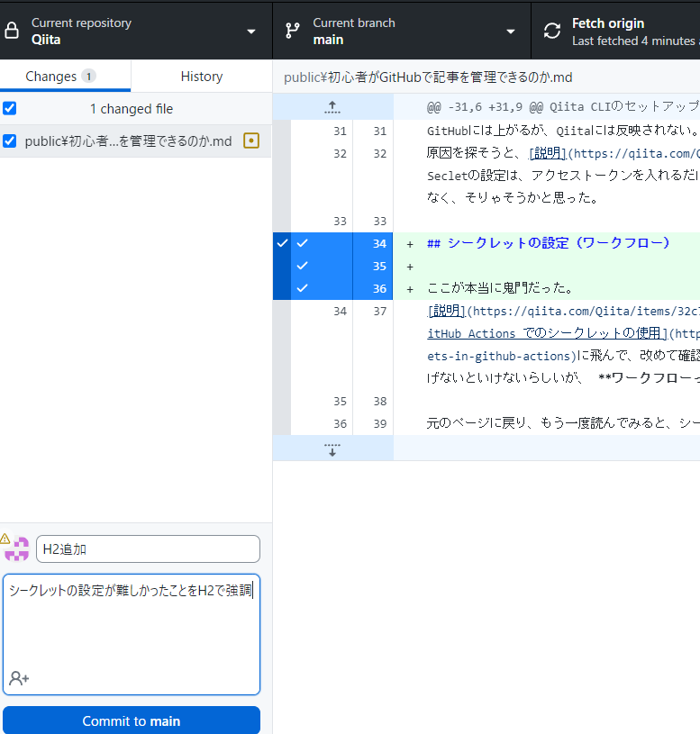Click the Changes count badge '1'
Screen dimensions: 700x734
click(x=88, y=76)
